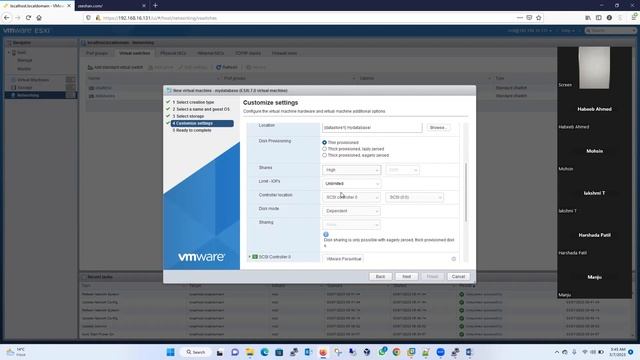Switch to the second browser tab
The height and width of the screenshot is (360, 640).
110,6
